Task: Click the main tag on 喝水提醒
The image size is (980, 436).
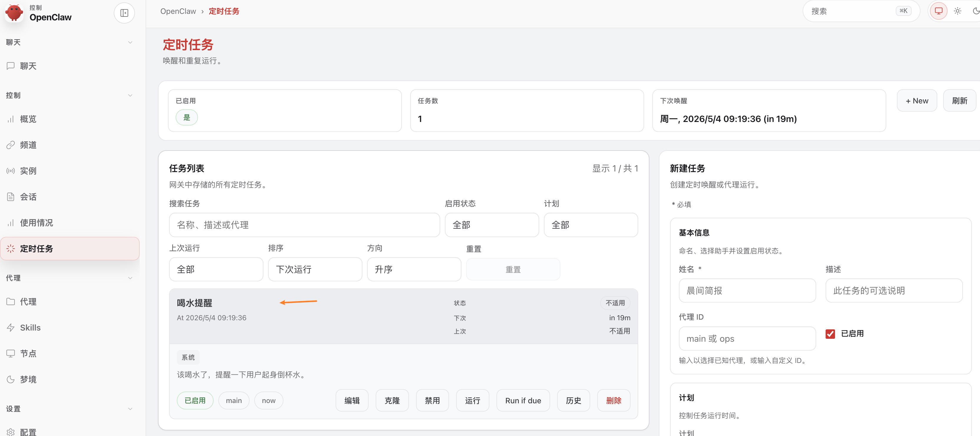Action: [234, 401]
